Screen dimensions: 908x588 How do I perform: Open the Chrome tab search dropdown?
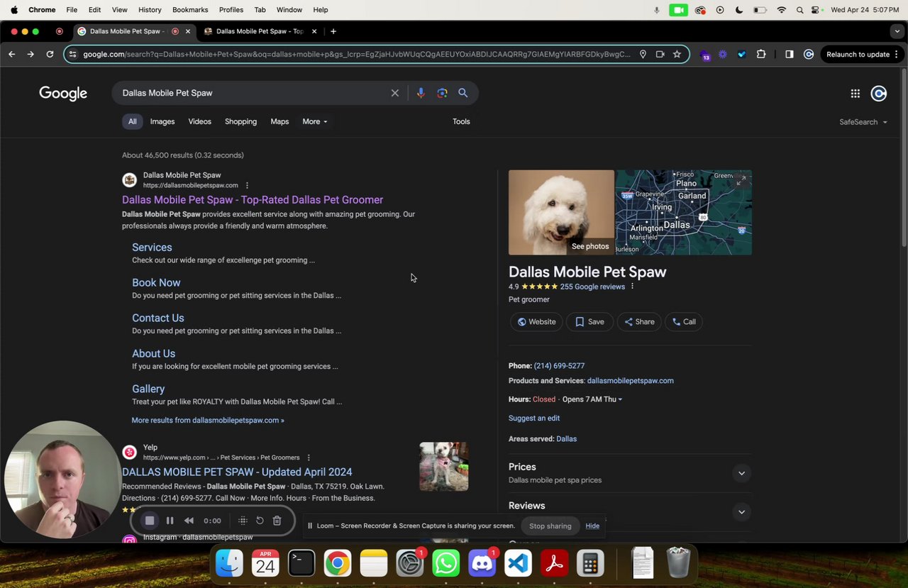(x=897, y=31)
